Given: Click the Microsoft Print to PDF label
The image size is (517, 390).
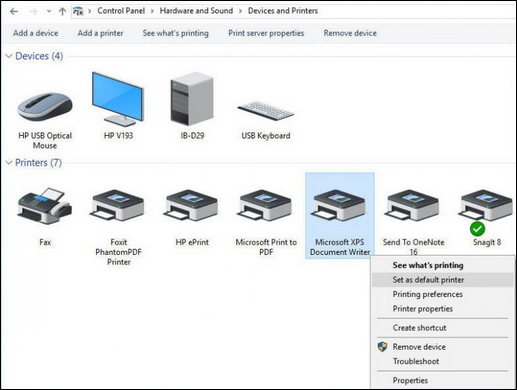Looking at the screenshot, I should pos(266,247).
